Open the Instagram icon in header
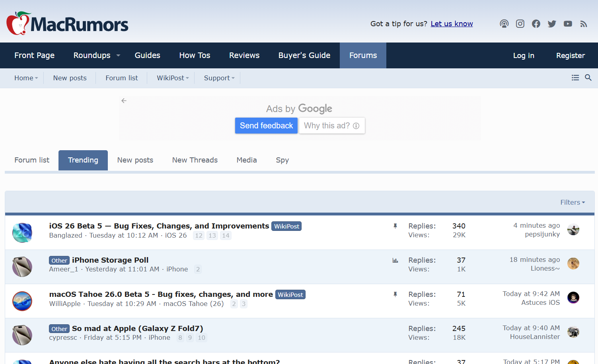This screenshot has height=364, width=598. [x=520, y=24]
